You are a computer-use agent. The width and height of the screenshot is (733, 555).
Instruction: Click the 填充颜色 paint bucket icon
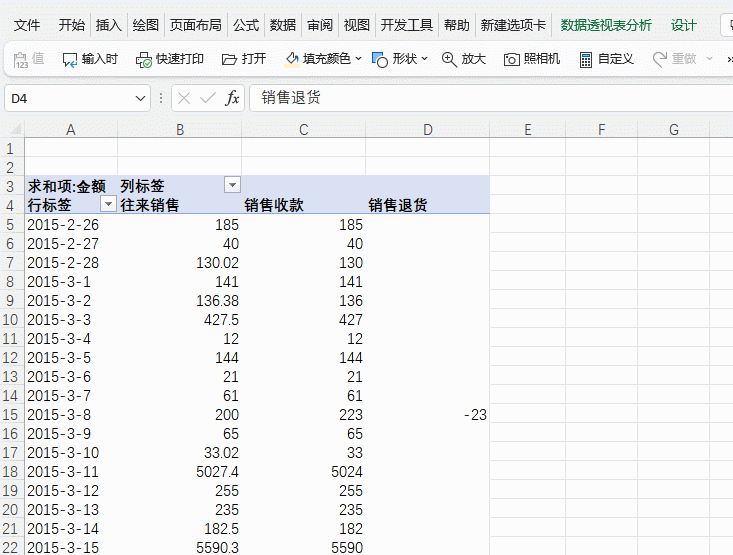[292, 60]
